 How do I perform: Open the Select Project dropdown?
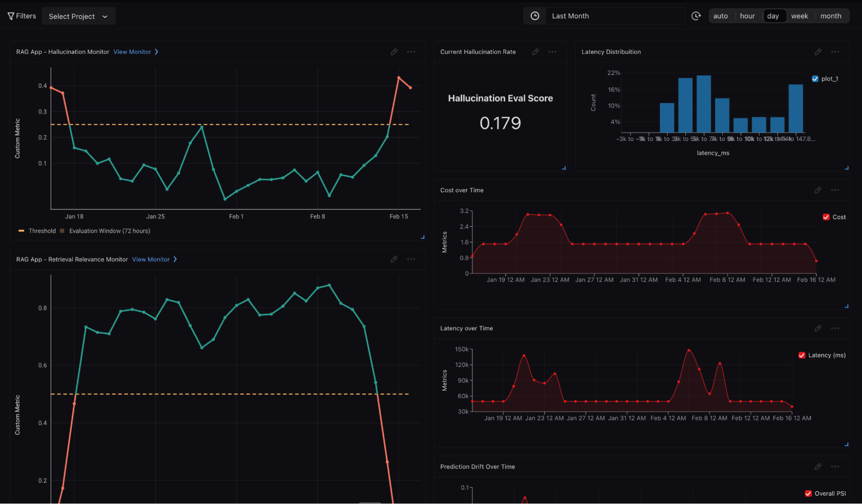click(x=78, y=16)
